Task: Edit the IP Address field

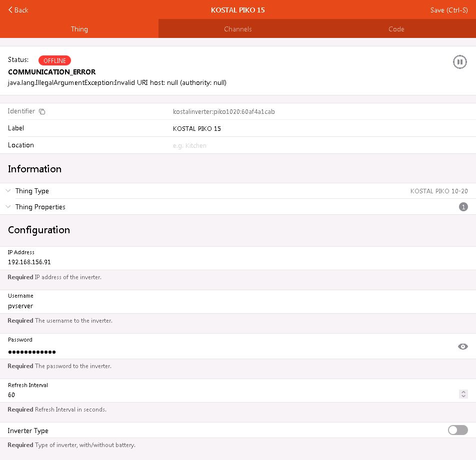Action: click(238, 262)
